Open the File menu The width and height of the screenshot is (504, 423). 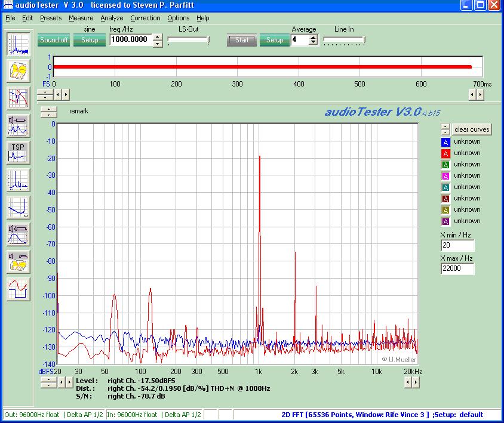tap(10, 18)
